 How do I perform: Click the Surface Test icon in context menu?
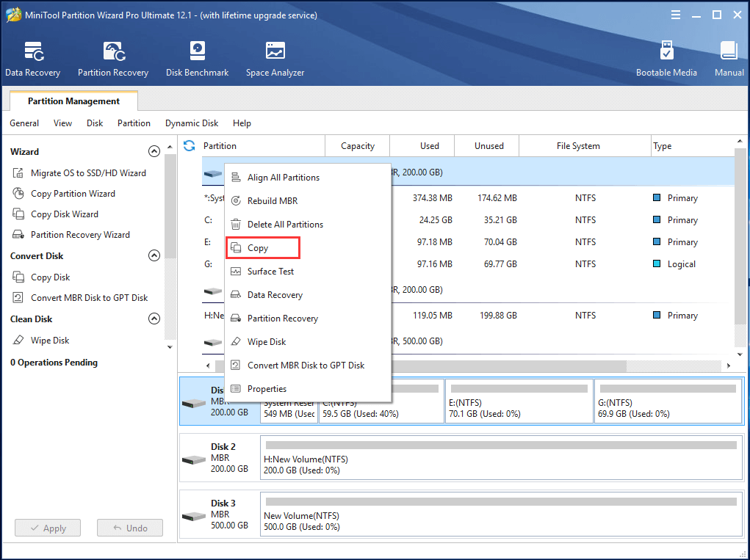(x=236, y=272)
